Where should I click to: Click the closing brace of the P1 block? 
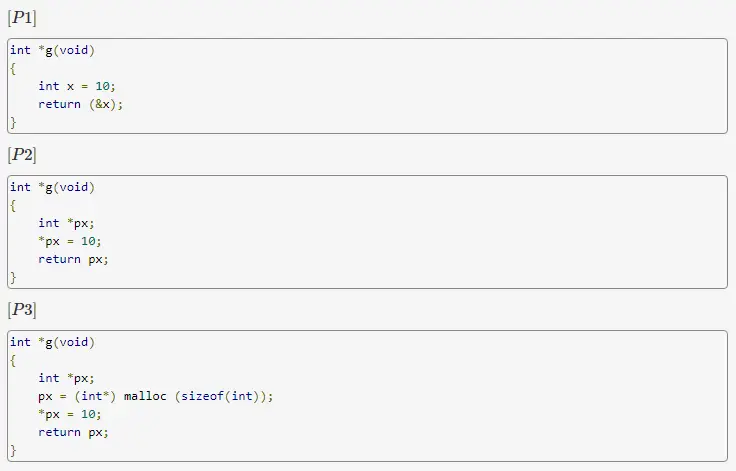click(14, 122)
